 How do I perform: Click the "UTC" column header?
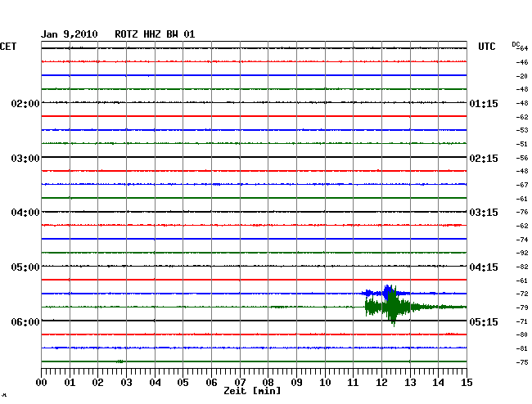point(486,47)
